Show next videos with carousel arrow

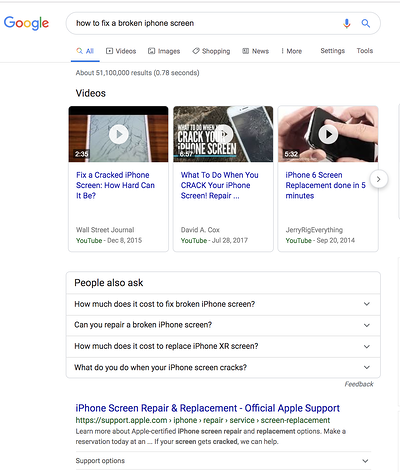click(378, 179)
